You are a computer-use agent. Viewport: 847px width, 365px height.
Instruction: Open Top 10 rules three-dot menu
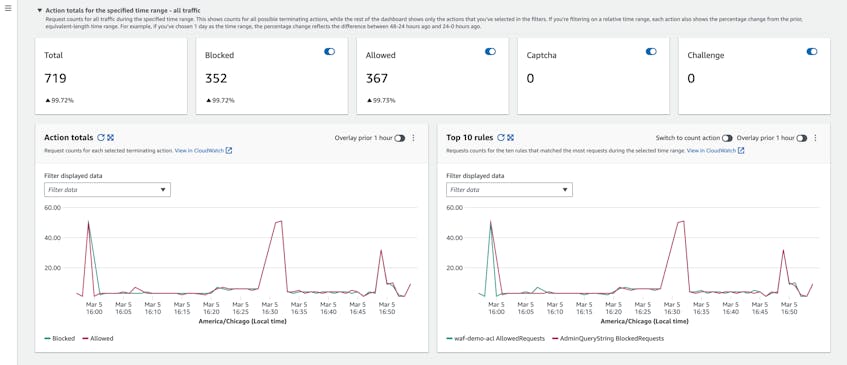click(815, 138)
